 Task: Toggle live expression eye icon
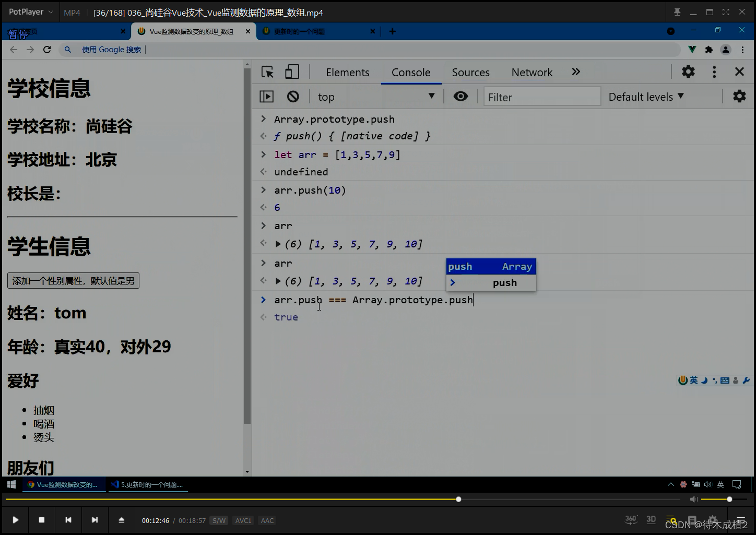tap(460, 97)
